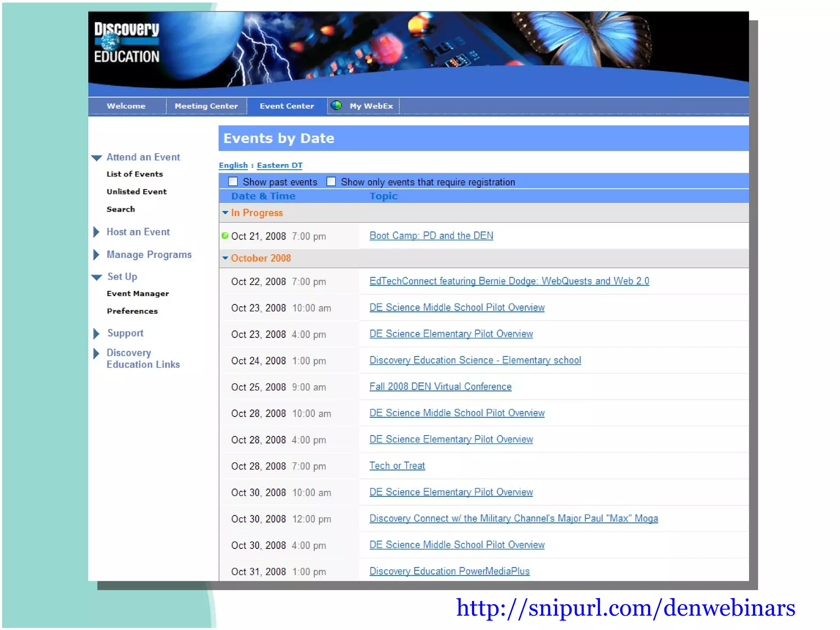Sort by the Date & Time column header
The width and height of the screenshot is (840, 630).
pos(263,196)
